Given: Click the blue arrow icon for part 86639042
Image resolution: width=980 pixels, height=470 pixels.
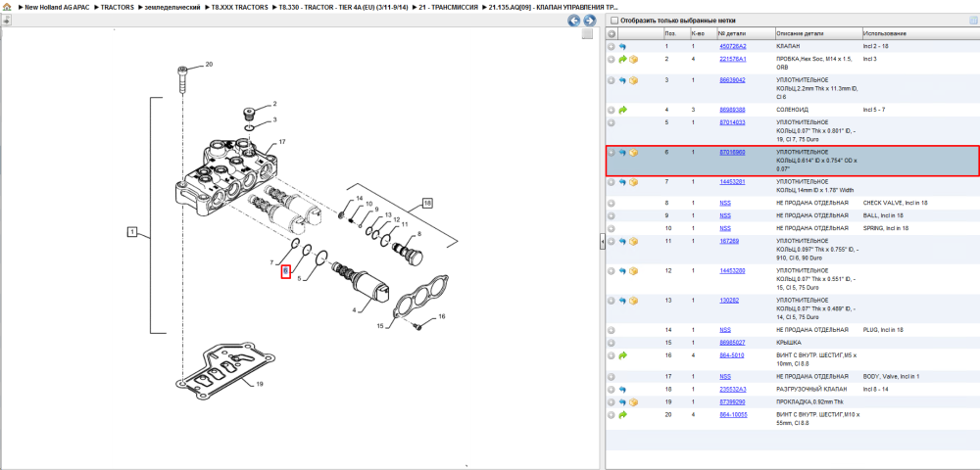Looking at the screenshot, I should click(x=622, y=80).
